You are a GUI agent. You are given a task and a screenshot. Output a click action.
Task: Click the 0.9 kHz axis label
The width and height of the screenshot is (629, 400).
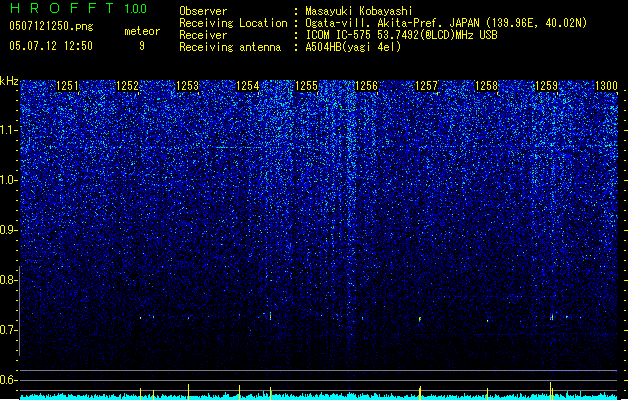[9, 230]
